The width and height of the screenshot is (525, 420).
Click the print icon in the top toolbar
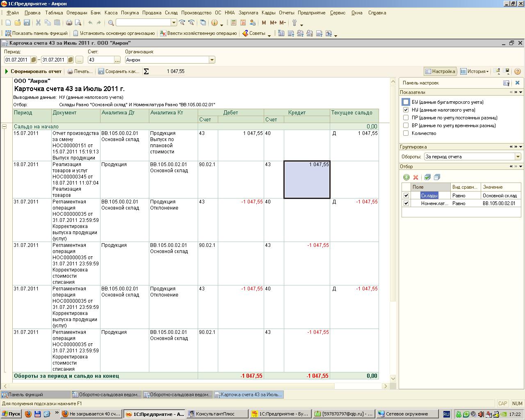coord(69,23)
